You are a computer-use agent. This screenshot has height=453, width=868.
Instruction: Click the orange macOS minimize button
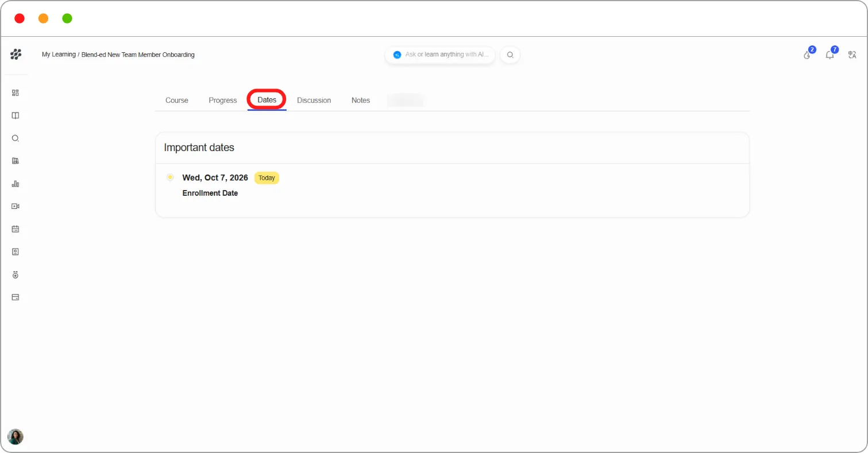pos(43,18)
